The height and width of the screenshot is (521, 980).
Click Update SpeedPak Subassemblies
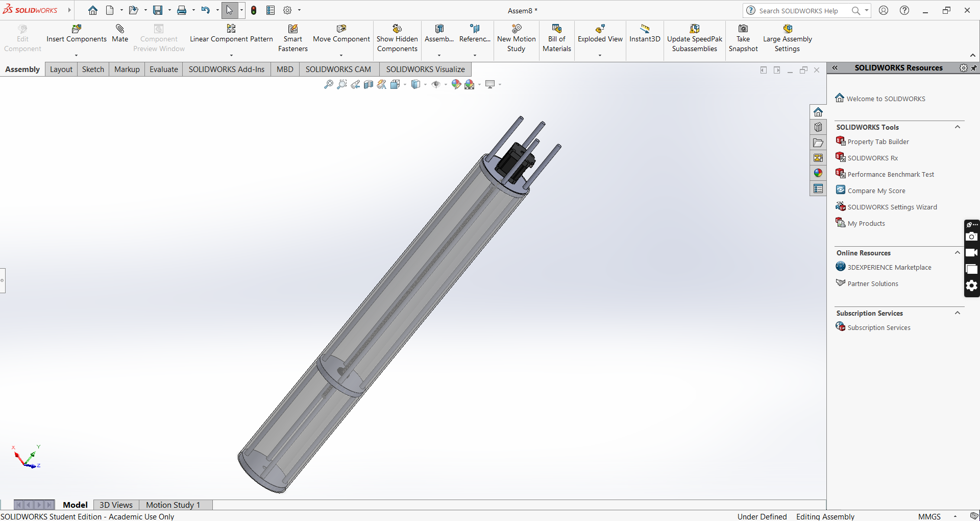695,38
